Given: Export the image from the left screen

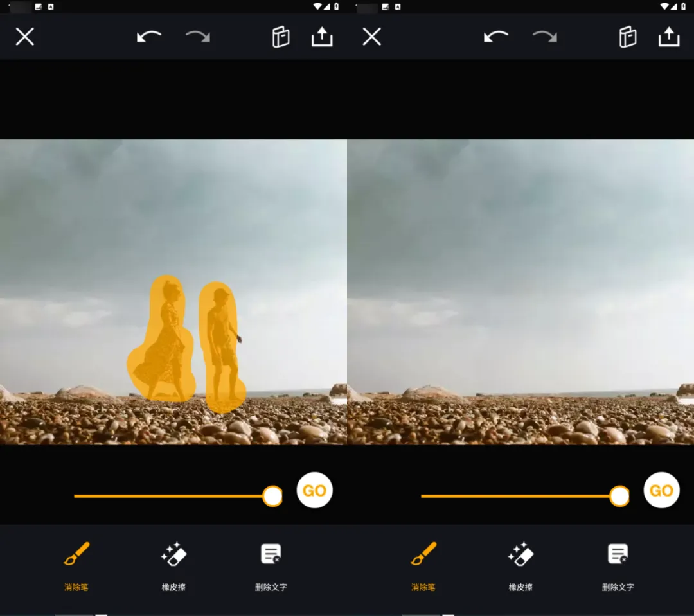Looking at the screenshot, I should point(322,37).
